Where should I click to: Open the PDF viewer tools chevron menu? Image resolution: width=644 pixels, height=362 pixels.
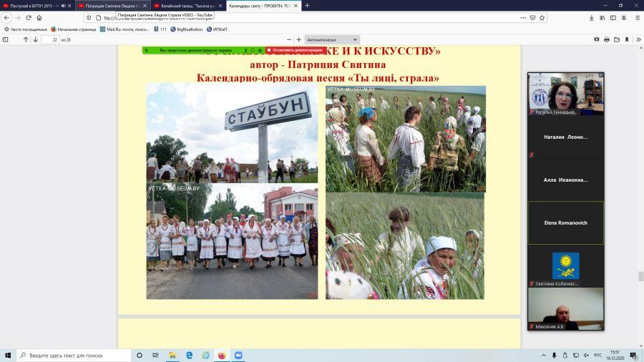pyautogui.click(x=638, y=40)
